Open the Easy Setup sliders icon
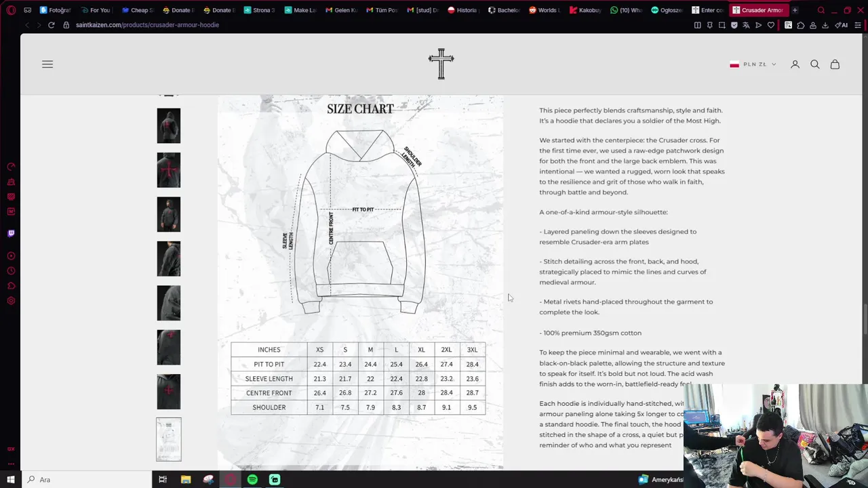The width and height of the screenshot is (868, 488). coord(856,25)
